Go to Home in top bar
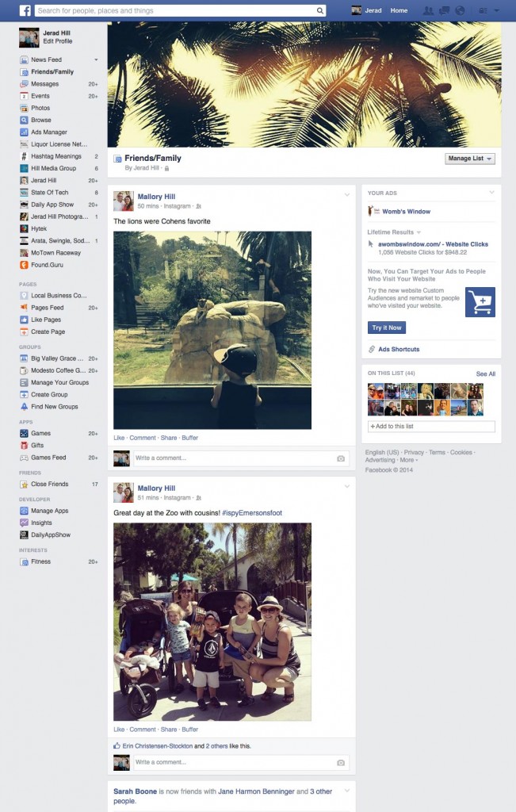Image resolution: width=516 pixels, height=812 pixels. [399, 10]
